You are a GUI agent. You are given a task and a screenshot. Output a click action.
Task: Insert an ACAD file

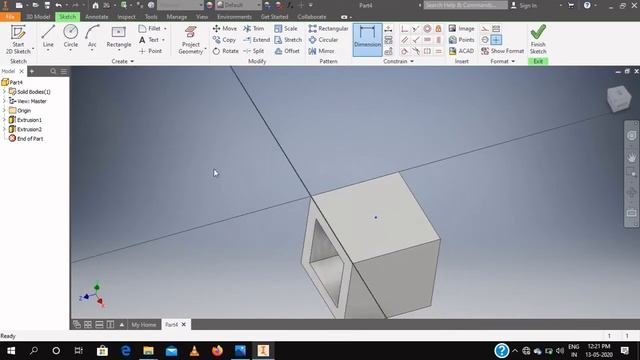click(461, 51)
